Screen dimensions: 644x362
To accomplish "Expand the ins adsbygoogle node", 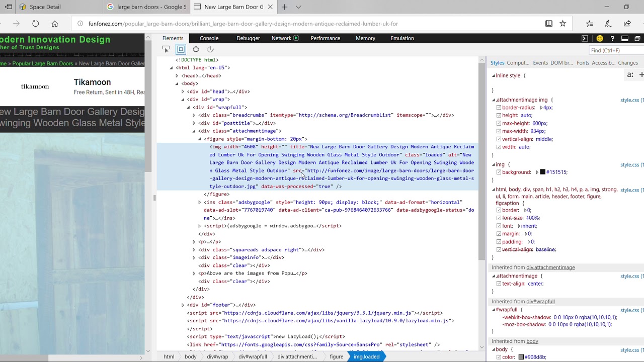I will tap(199, 202).
